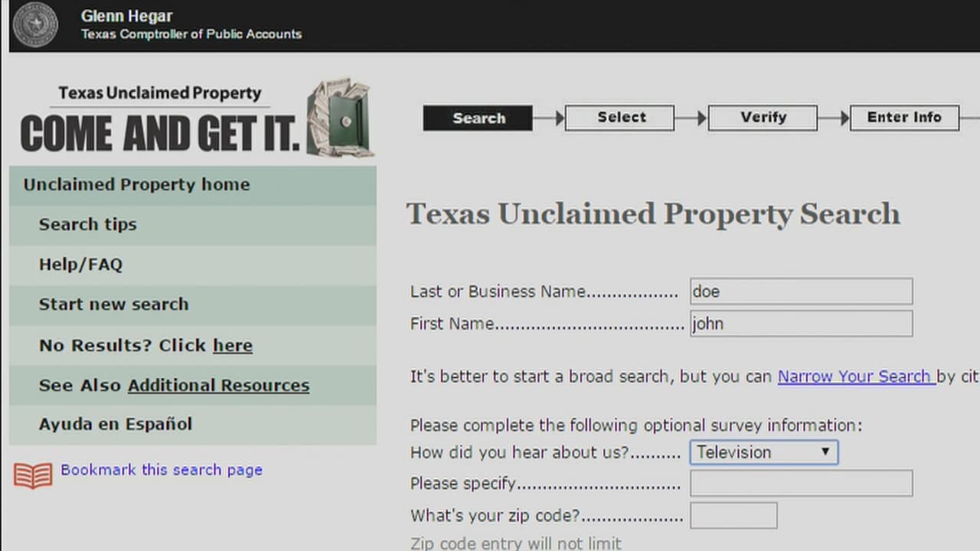Click the money safe logo image
Screen dimensions: 980x551
pyautogui.click(x=340, y=119)
